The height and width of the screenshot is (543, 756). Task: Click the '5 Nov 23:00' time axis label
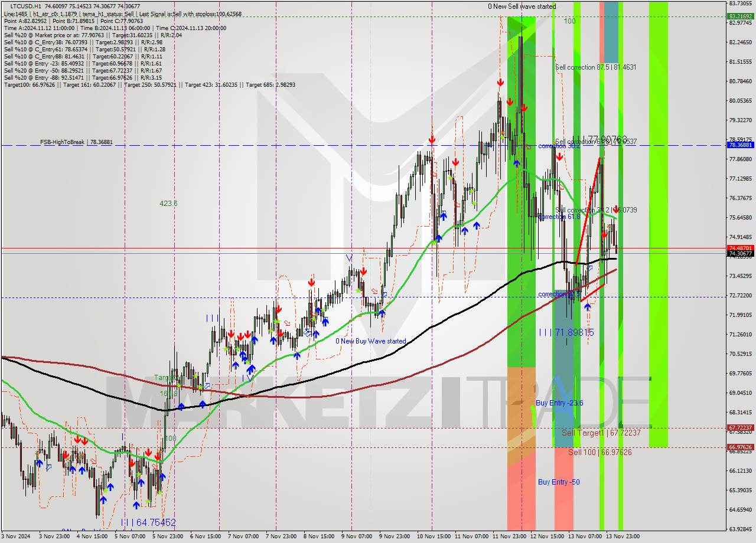[167, 537]
